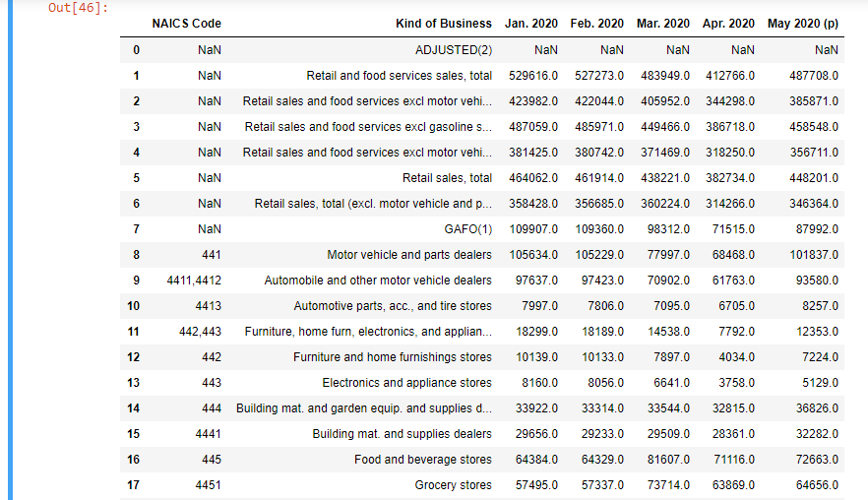The height and width of the screenshot is (500, 868).
Task: Click the 'Retail and food services sales, total' cell
Action: pos(399,75)
